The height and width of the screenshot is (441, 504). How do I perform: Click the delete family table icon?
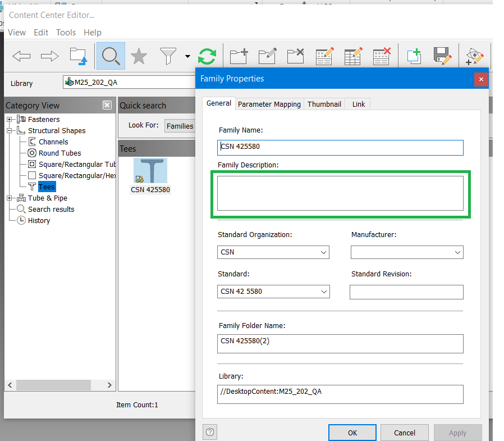pos(382,56)
